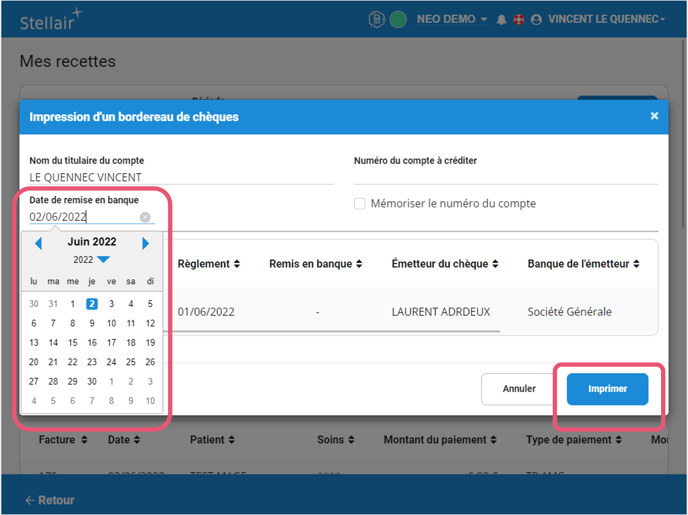Viewport: 688px width, 515px height.
Task: Click the notification bell icon
Action: pyautogui.click(x=501, y=19)
